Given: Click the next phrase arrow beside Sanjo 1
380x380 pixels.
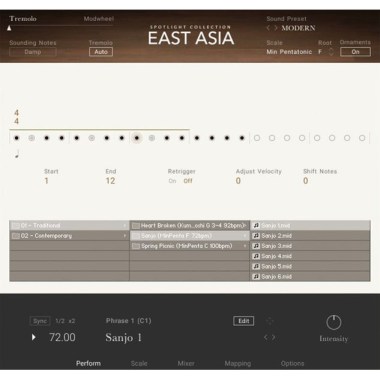Looking at the screenshot, I should click(x=274, y=337).
